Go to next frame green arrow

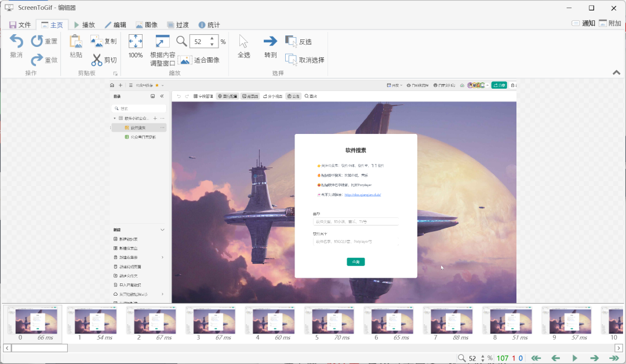pyautogui.click(x=595, y=358)
